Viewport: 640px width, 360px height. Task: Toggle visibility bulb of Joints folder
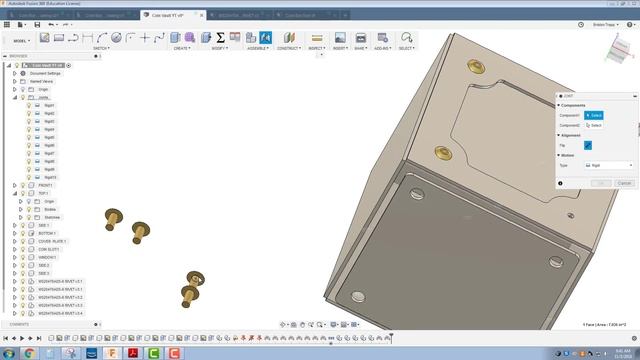pos(23,97)
